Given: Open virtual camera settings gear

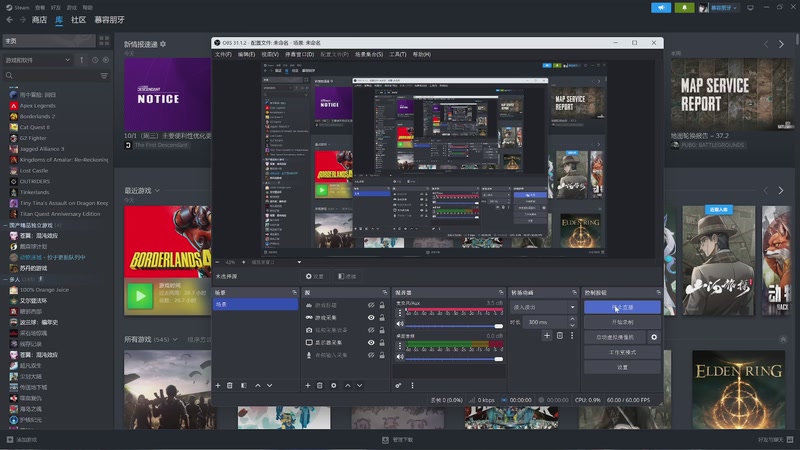Looking at the screenshot, I should pyautogui.click(x=654, y=337).
